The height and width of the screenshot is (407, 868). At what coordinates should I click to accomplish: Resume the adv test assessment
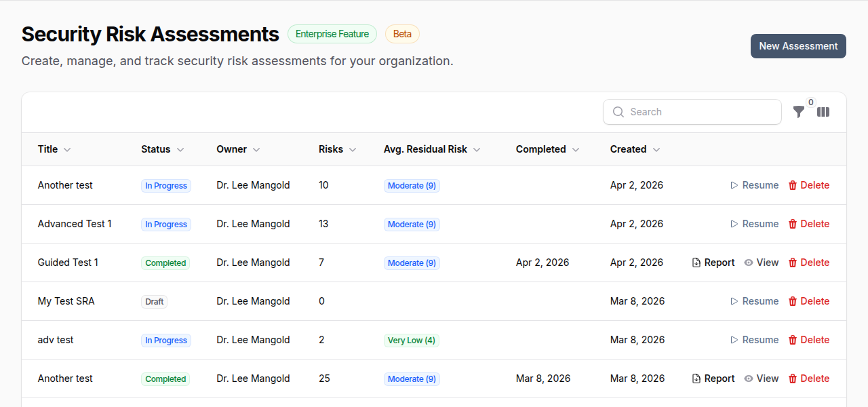754,339
